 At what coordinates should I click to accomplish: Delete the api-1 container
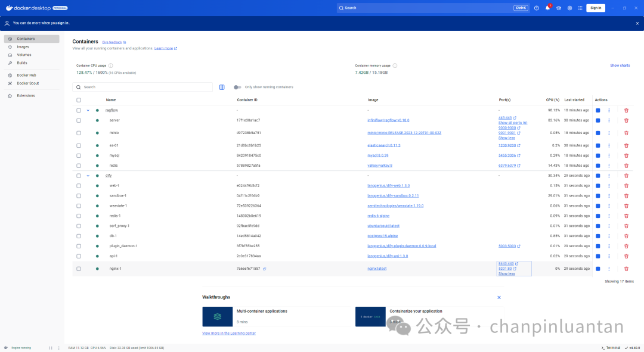click(x=626, y=256)
